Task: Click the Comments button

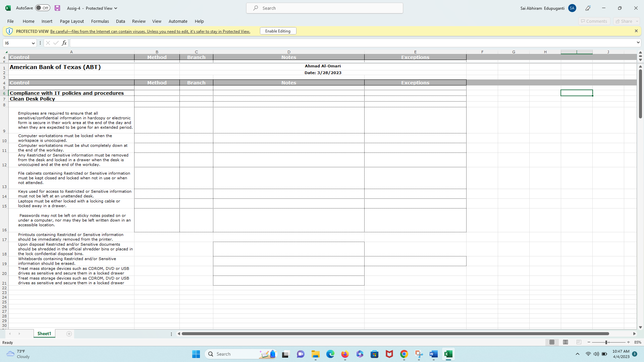Action: click(594, 21)
